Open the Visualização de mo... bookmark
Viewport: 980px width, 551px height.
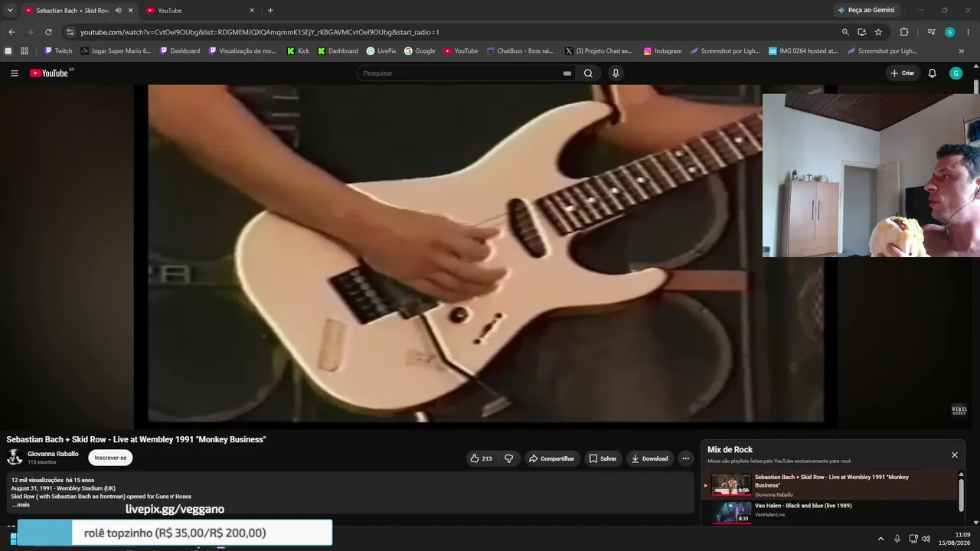tap(243, 51)
